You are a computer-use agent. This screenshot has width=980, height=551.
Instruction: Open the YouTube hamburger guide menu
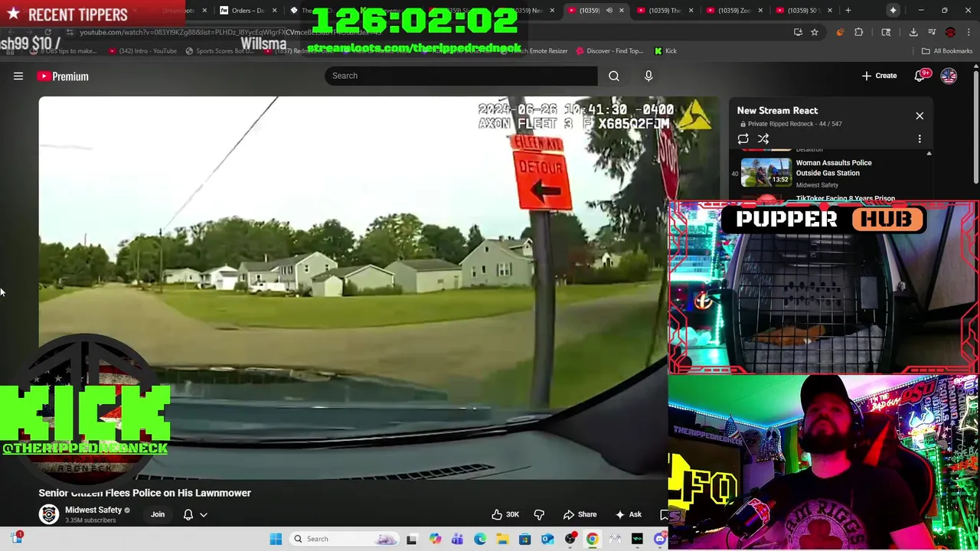click(18, 76)
